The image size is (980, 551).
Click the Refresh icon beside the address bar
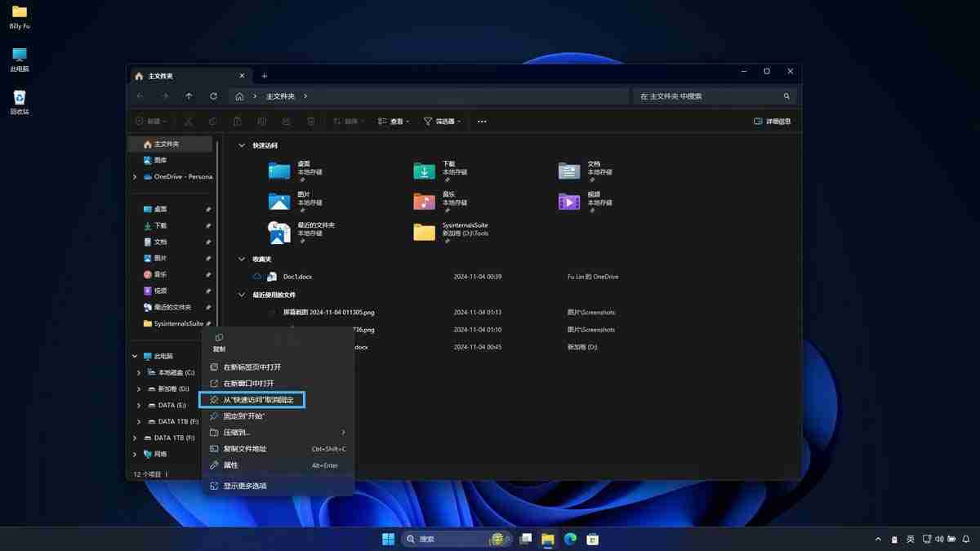pyautogui.click(x=213, y=96)
